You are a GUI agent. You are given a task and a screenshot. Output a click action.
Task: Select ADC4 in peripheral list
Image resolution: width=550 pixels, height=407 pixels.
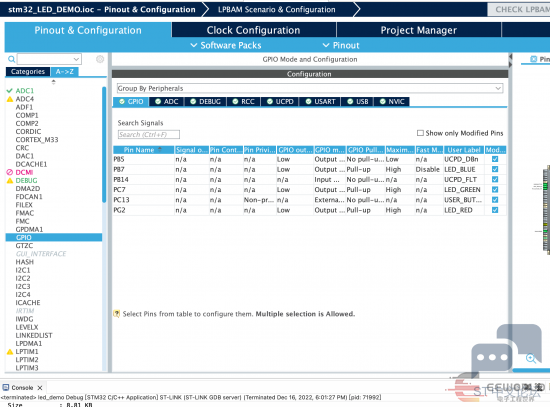coord(25,99)
